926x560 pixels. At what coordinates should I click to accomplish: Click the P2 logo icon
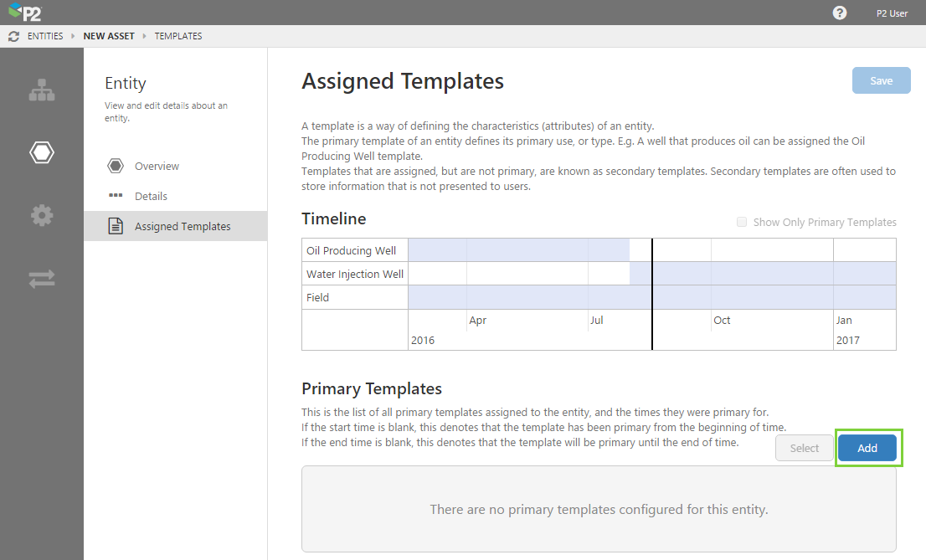(x=24, y=13)
